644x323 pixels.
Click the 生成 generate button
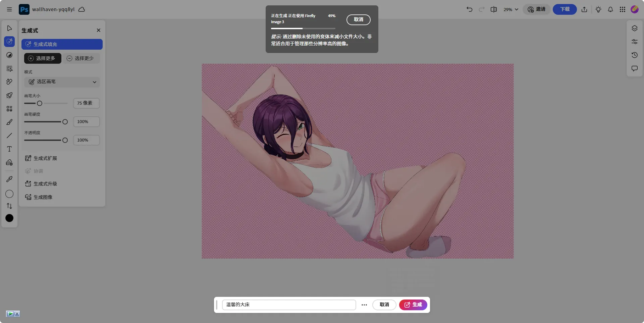tap(413, 305)
